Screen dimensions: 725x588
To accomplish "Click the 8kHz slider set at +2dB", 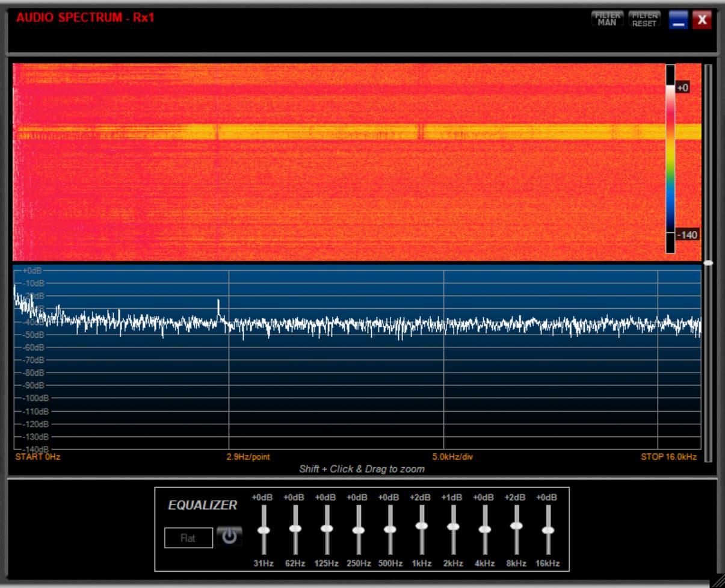I will coord(516,525).
